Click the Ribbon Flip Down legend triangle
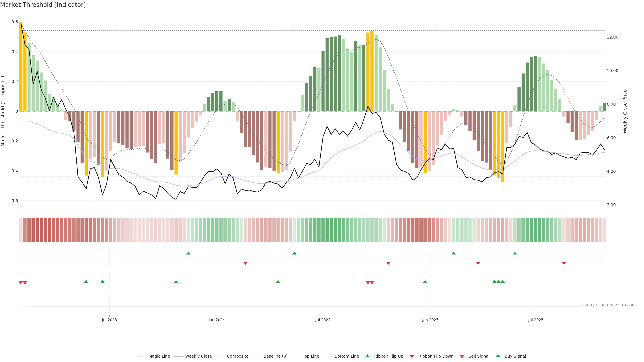This screenshot has width=644, height=362. coord(412,356)
